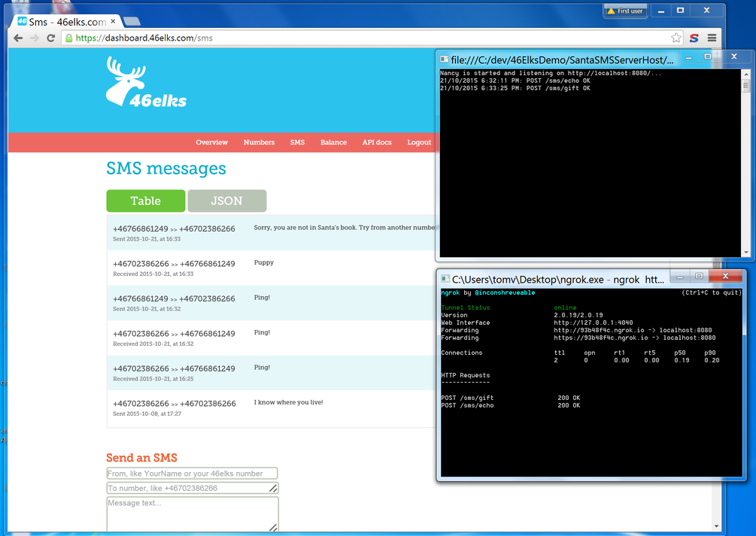
Task: Open the Numbers nav item
Action: pyautogui.click(x=259, y=142)
